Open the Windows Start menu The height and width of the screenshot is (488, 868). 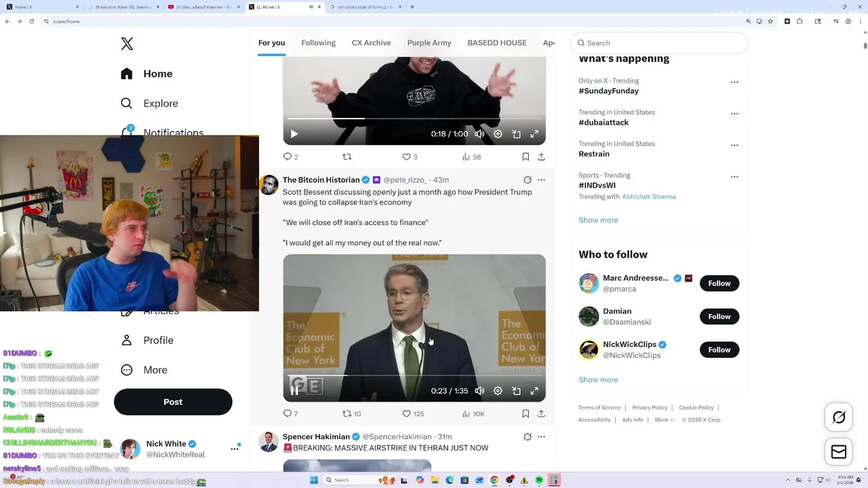click(x=313, y=480)
